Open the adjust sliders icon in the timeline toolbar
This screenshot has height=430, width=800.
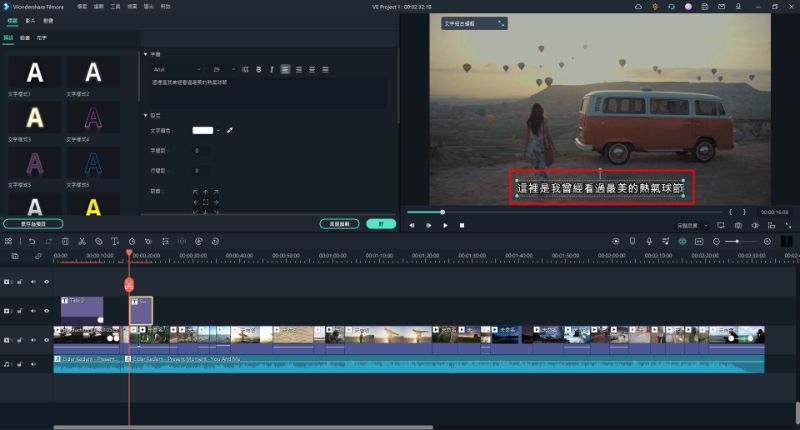pos(165,241)
